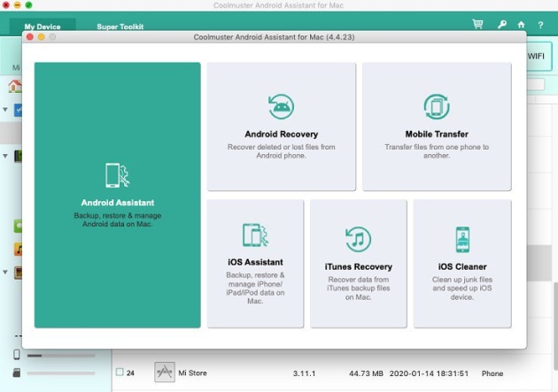This screenshot has width=558, height=392.
Task: Click the Mi Store app icon
Action: click(165, 373)
